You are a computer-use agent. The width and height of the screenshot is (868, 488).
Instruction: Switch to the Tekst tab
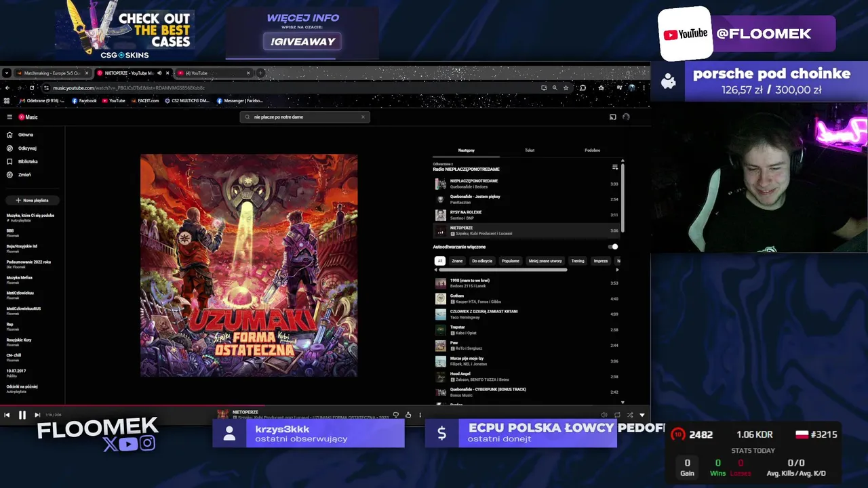(530, 150)
